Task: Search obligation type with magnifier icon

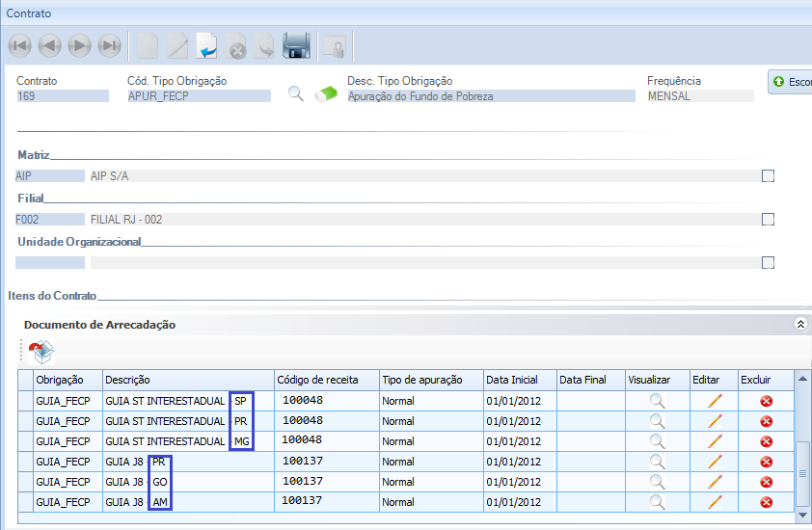Action: click(x=296, y=94)
